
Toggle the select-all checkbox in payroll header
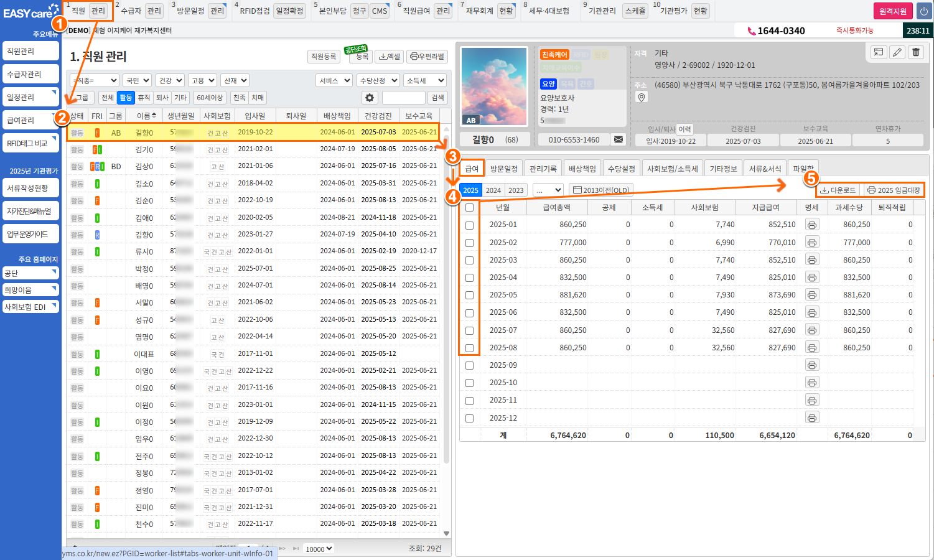[469, 208]
